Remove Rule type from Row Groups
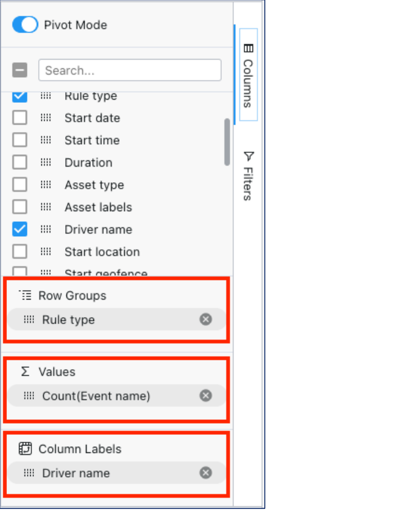 206,320
